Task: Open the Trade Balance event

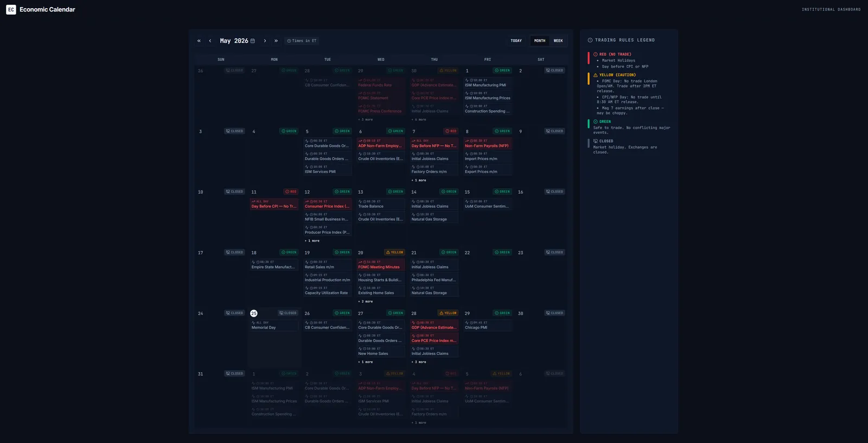Action: [x=381, y=204]
